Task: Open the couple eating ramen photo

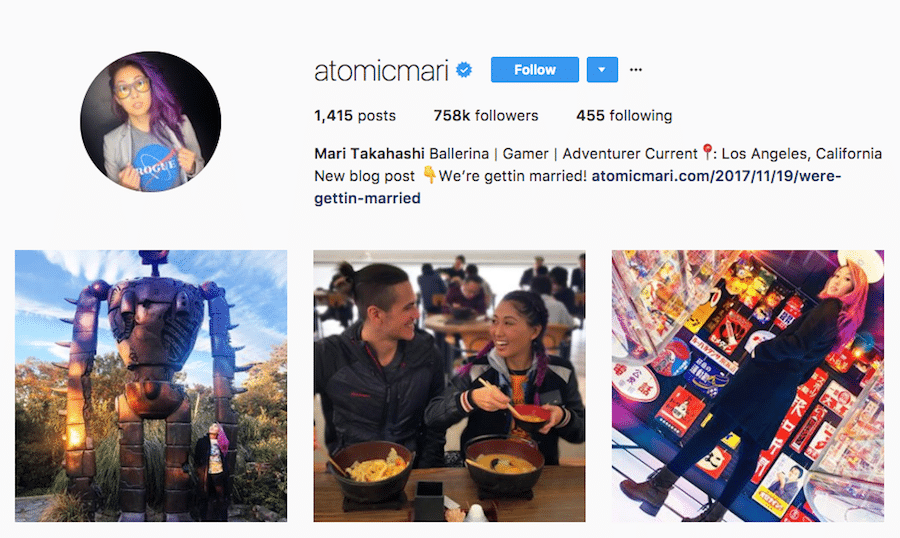Action: [449, 386]
